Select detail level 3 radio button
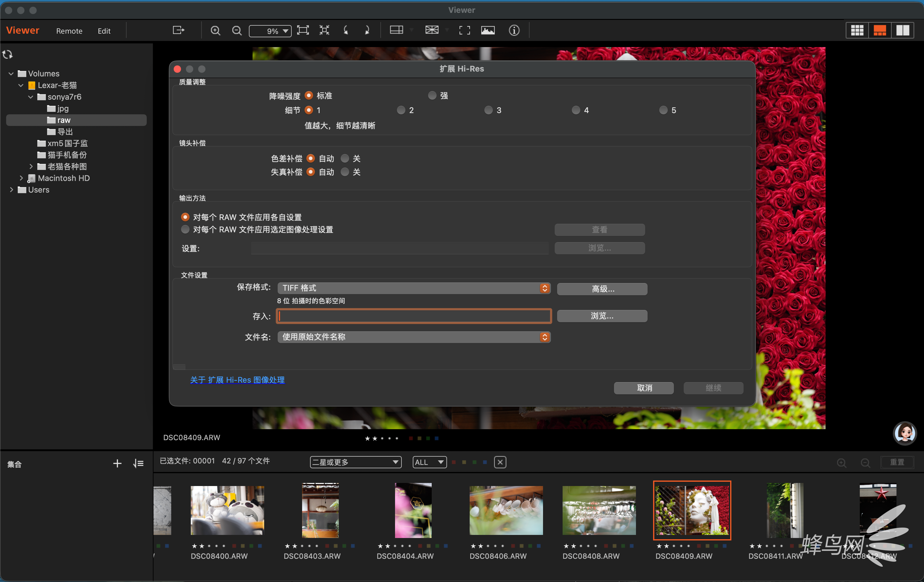Viewport: 924px width, 582px height. [x=489, y=110]
